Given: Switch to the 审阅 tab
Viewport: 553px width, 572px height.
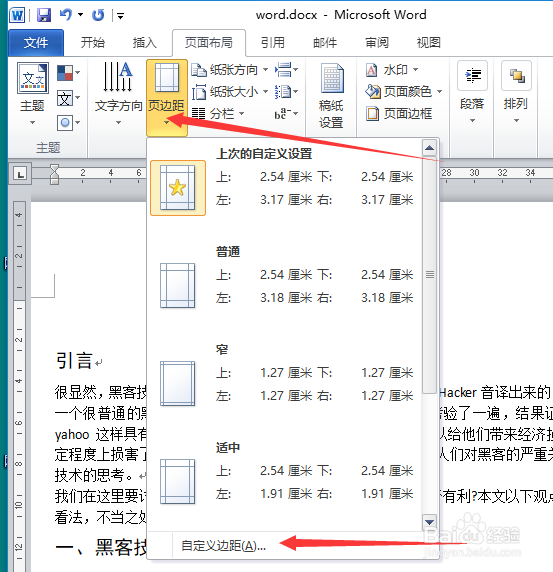Looking at the screenshot, I should click(377, 43).
